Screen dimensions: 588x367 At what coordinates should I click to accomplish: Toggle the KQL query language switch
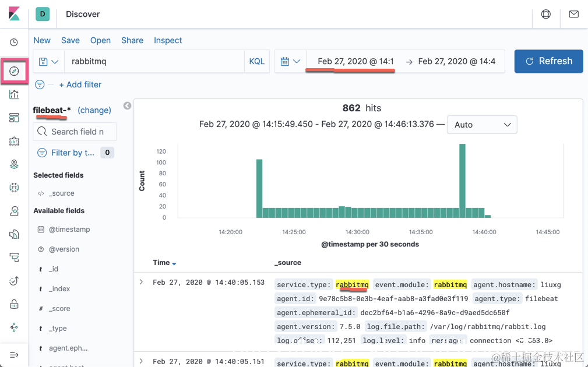257,62
